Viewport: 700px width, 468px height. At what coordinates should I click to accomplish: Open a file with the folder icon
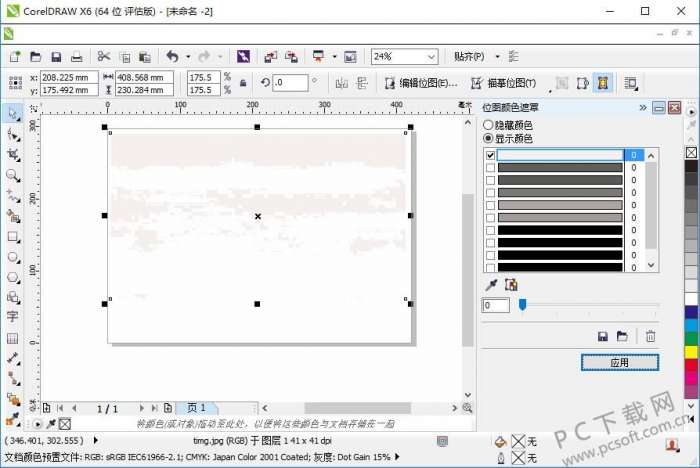click(35, 57)
